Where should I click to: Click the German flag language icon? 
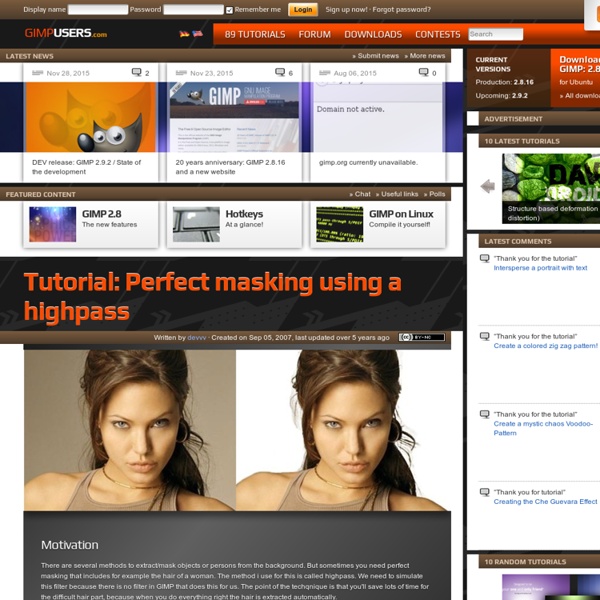[184, 34]
